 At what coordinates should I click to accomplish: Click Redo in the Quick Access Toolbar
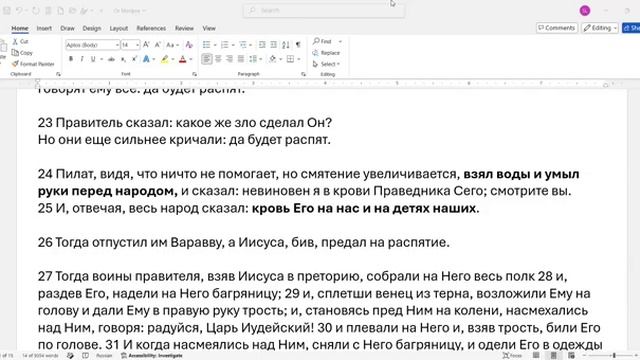tap(36, 11)
